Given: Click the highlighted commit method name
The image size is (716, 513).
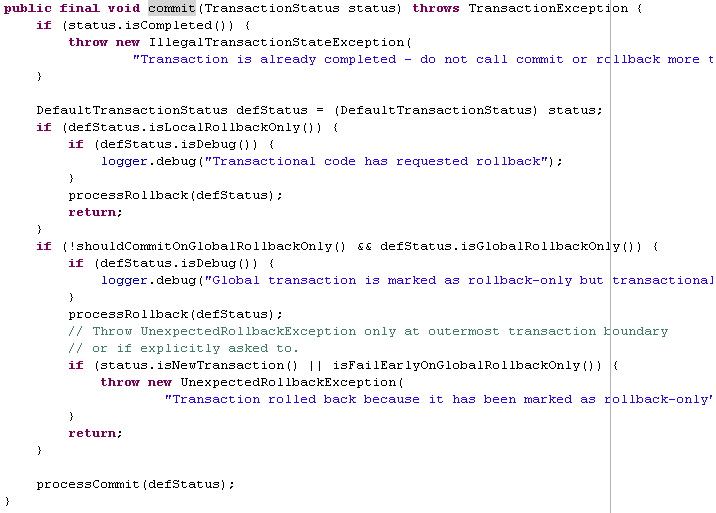Looking at the screenshot, I should point(172,8).
